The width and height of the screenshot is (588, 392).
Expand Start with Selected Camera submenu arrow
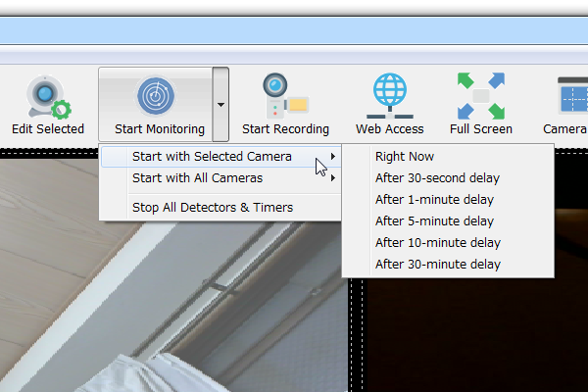pos(332,157)
